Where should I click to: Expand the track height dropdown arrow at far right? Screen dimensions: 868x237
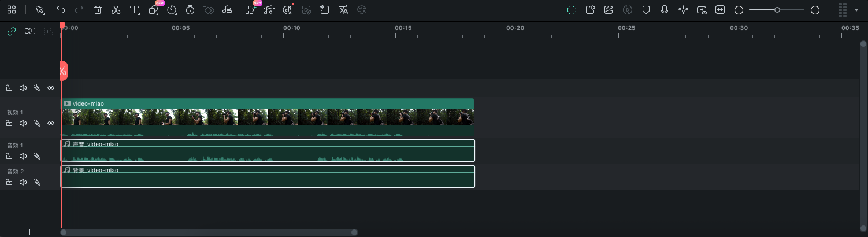[856, 10]
